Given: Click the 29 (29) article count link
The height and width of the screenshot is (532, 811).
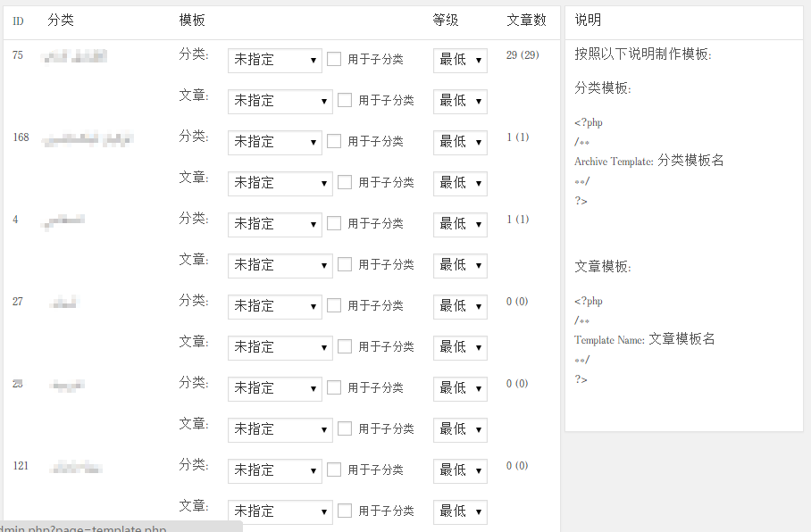Looking at the screenshot, I should click(523, 55).
